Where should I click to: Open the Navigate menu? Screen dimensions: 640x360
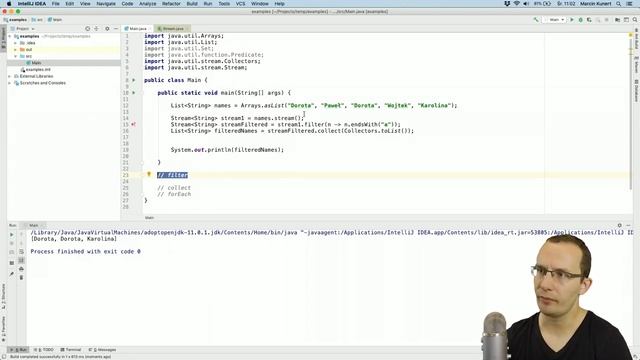(x=106, y=4)
